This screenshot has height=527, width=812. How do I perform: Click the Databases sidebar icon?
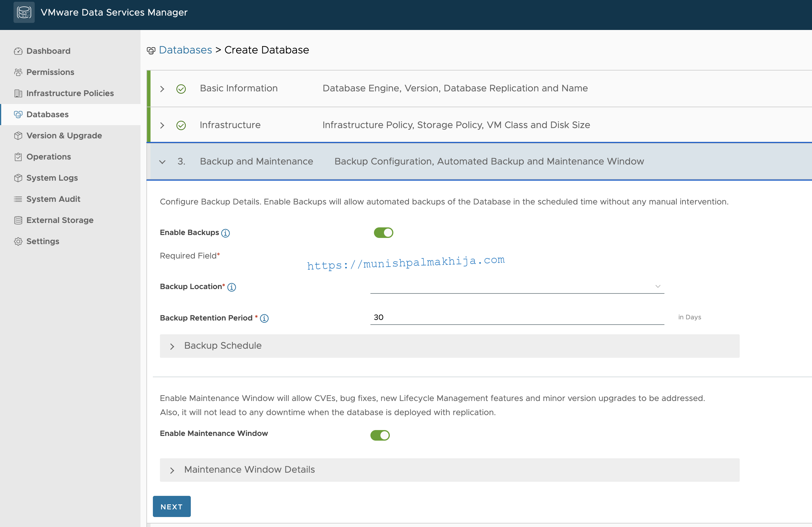point(18,115)
